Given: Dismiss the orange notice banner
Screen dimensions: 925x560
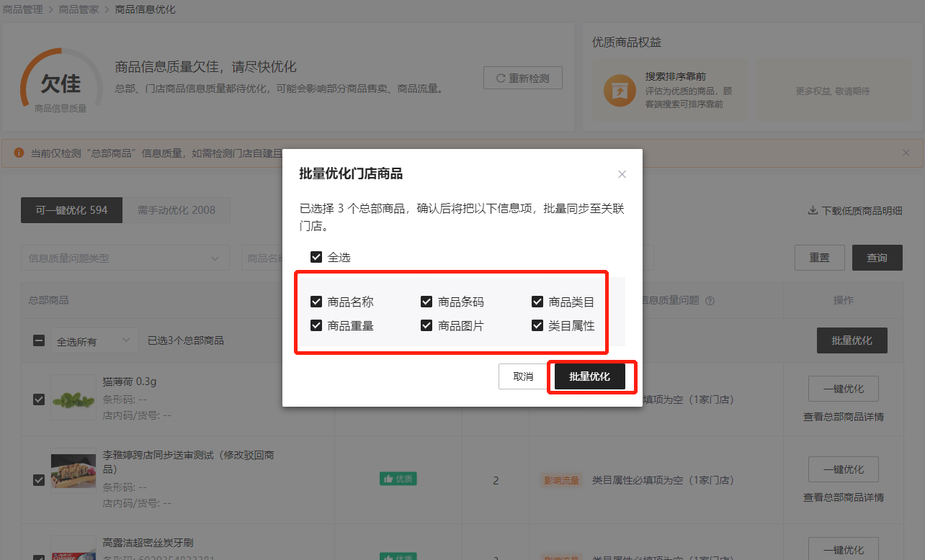Looking at the screenshot, I should click(906, 153).
